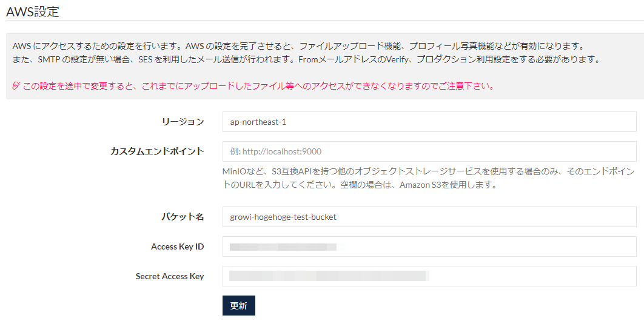
Task: Click the pink warning hand icon
Action: pos(16,86)
